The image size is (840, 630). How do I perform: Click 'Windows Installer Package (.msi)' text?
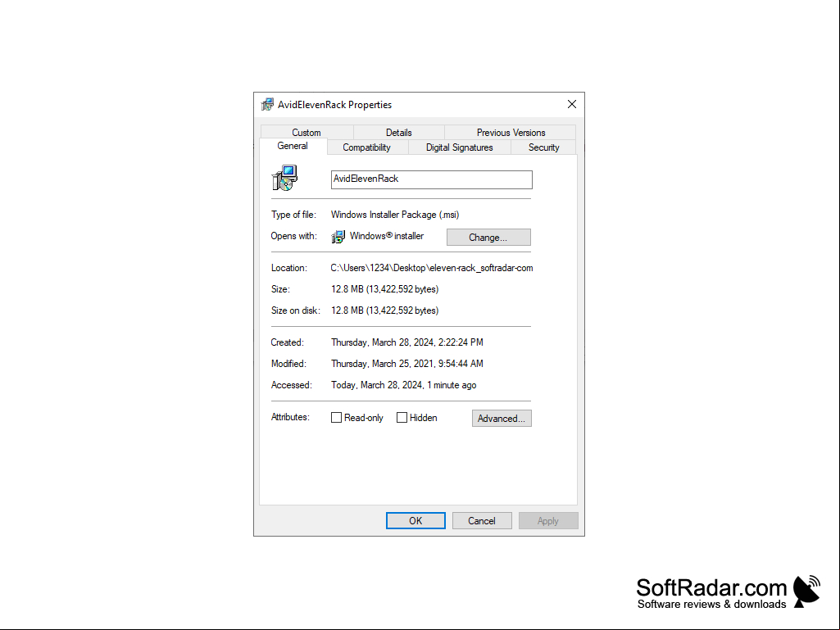(x=395, y=215)
